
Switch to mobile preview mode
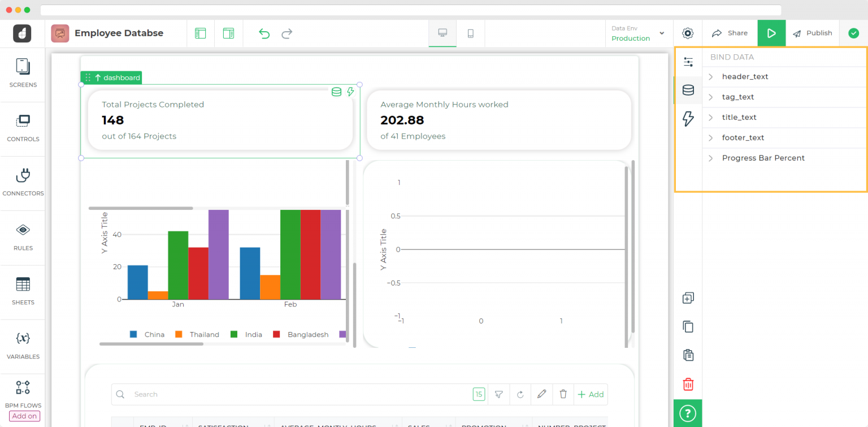[472, 33]
